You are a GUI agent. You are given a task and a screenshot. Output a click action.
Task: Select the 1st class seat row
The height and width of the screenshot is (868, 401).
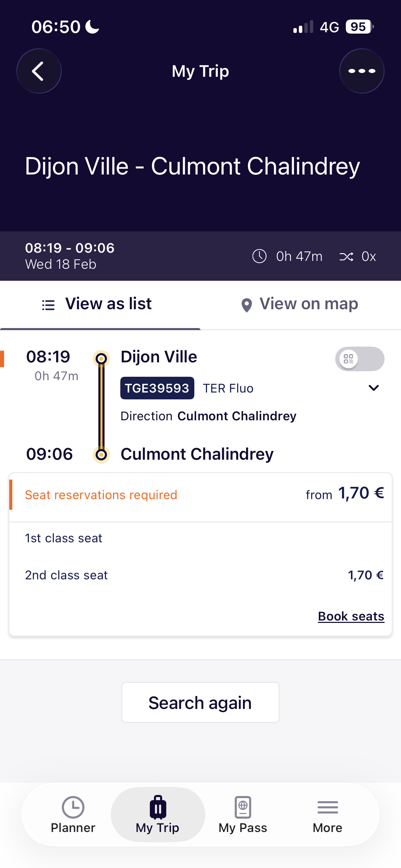coord(64,538)
